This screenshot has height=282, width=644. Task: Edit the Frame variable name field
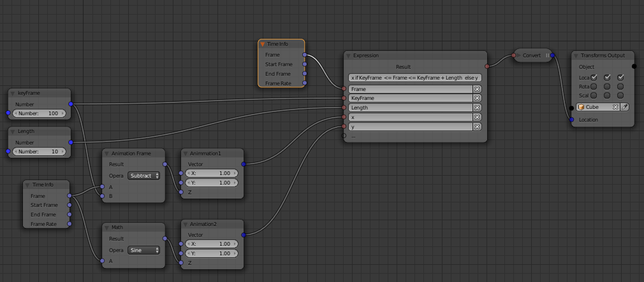pyautogui.click(x=410, y=89)
